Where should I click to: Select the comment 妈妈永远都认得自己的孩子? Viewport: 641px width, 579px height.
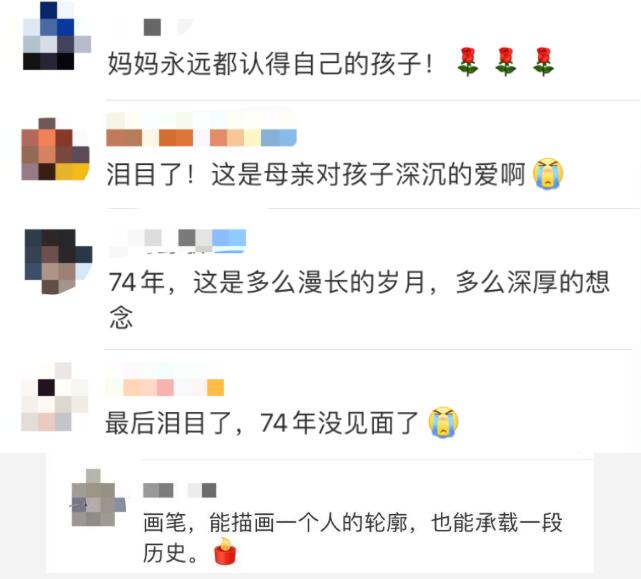pyautogui.click(x=270, y=64)
